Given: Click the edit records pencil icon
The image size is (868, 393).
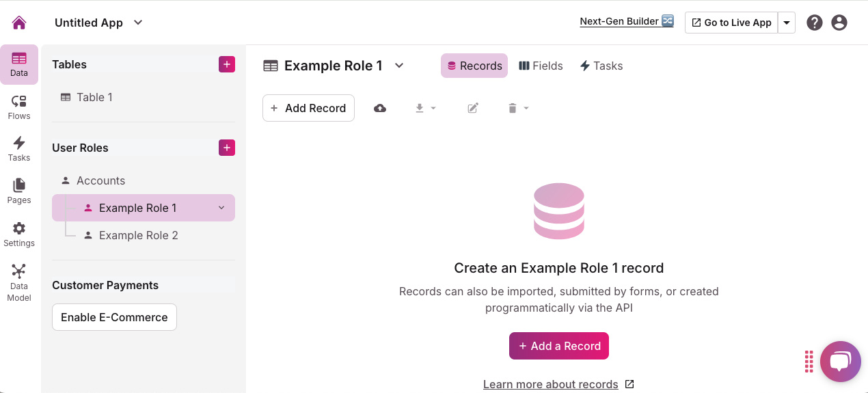Looking at the screenshot, I should 473,108.
